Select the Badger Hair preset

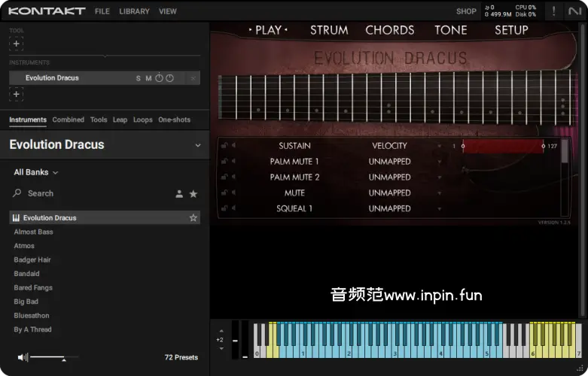tap(32, 260)
